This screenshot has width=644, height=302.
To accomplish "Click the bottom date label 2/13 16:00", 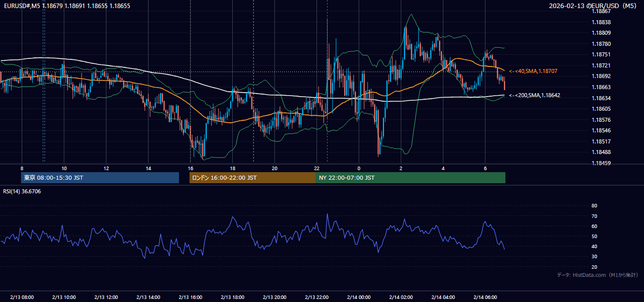I will pos(190,297).
